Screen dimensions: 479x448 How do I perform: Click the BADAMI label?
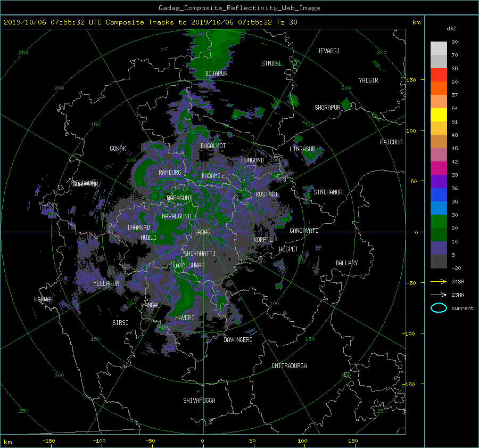click(211, 176)
